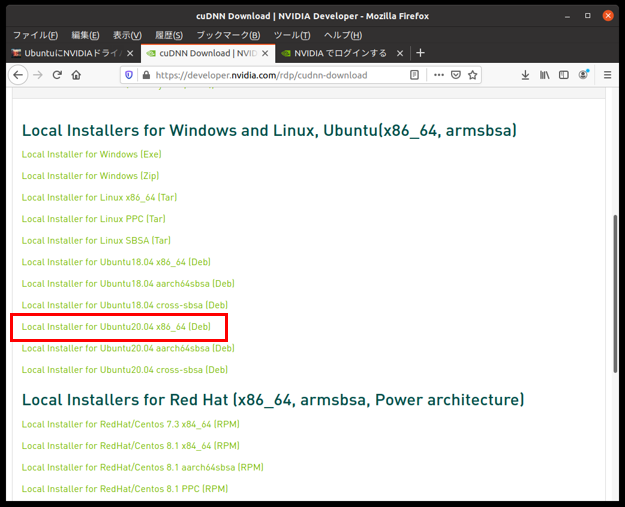Download Local Installer for Windows (Zip)
This screenshot has width=625, height=507.
click(x=90, y=176)
